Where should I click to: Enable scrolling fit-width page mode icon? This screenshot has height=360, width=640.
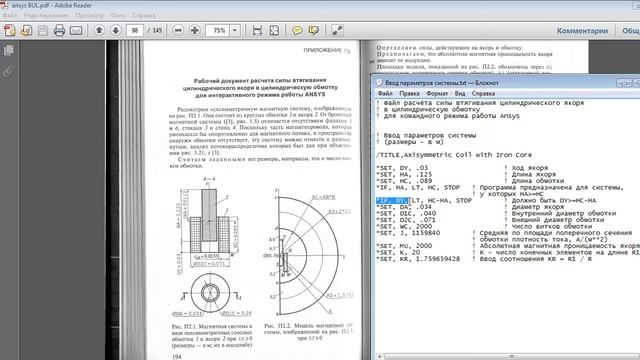257,31
